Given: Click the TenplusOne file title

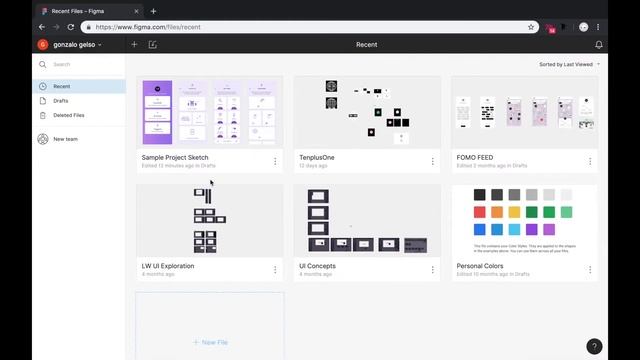Looking at the screenshot, I should [x=317, y=158].
